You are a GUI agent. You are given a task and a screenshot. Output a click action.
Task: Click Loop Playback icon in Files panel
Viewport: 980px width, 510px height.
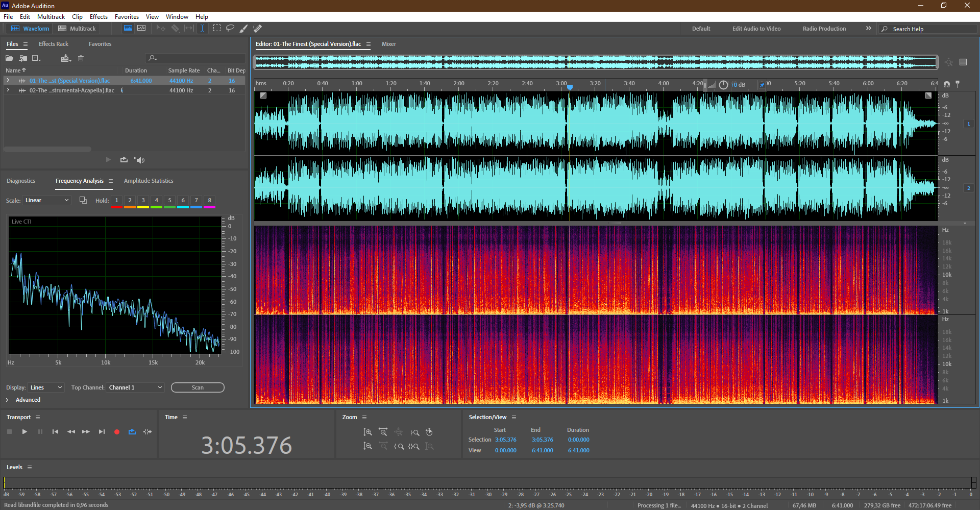click(124, 160)
